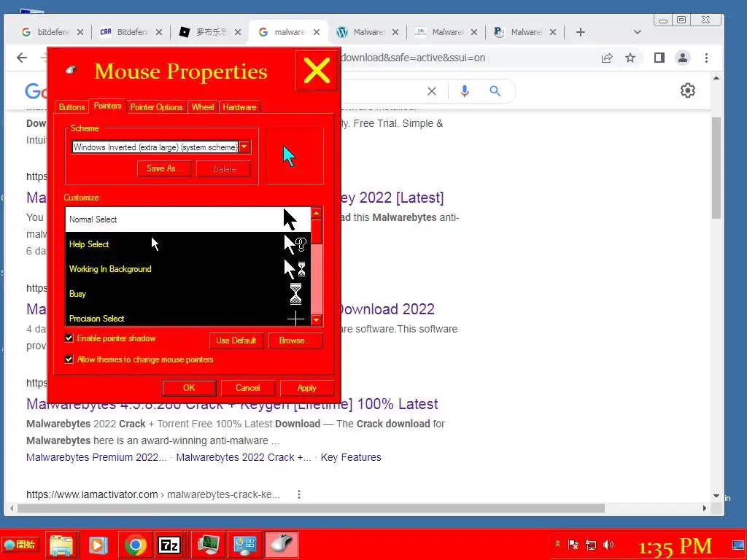The height and width of the screenshot is (560, 747).
Task: Open a new Chrome tab
Action: pyautogui.click(x=580, y=32)
